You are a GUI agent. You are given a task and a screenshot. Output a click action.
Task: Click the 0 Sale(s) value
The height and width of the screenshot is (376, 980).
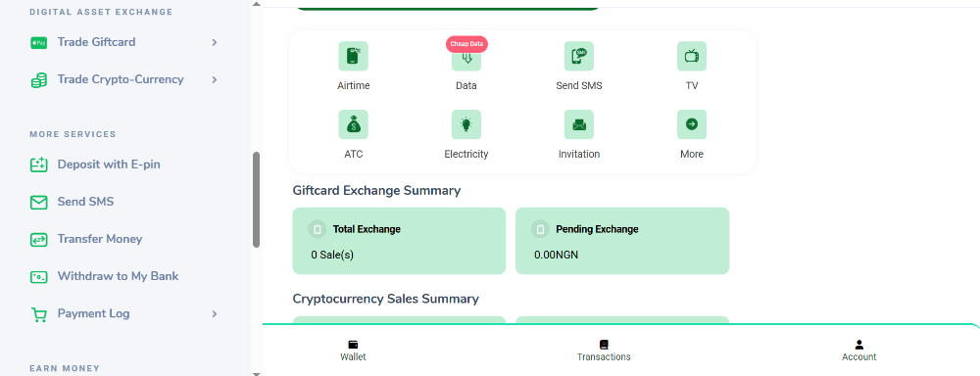tap(332, 255)
